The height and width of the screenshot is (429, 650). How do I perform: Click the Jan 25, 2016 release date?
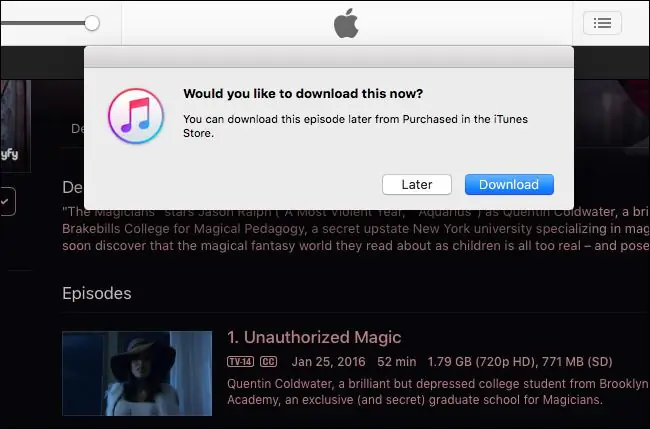click(326, 361)
